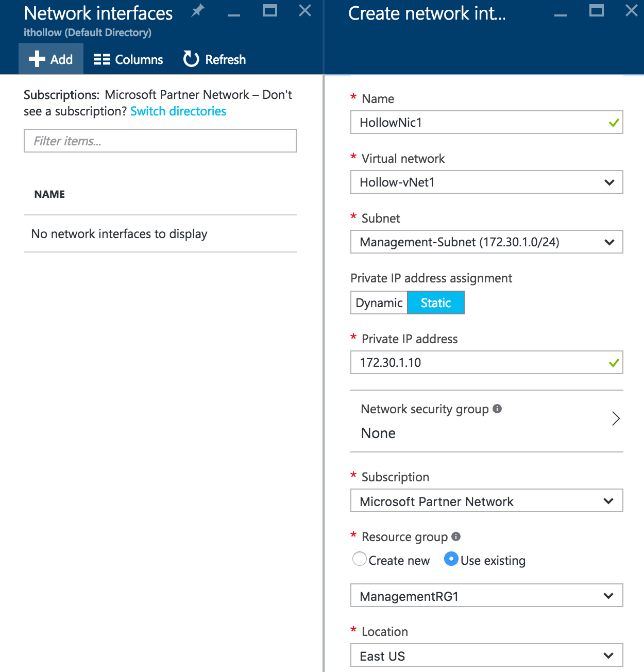Open the Network security group selector
The image size is (644, 672).
click(486, 421)
